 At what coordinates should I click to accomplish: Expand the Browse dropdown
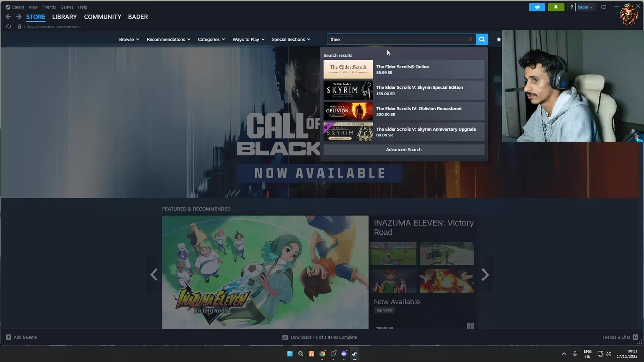[x=129, y=39]
